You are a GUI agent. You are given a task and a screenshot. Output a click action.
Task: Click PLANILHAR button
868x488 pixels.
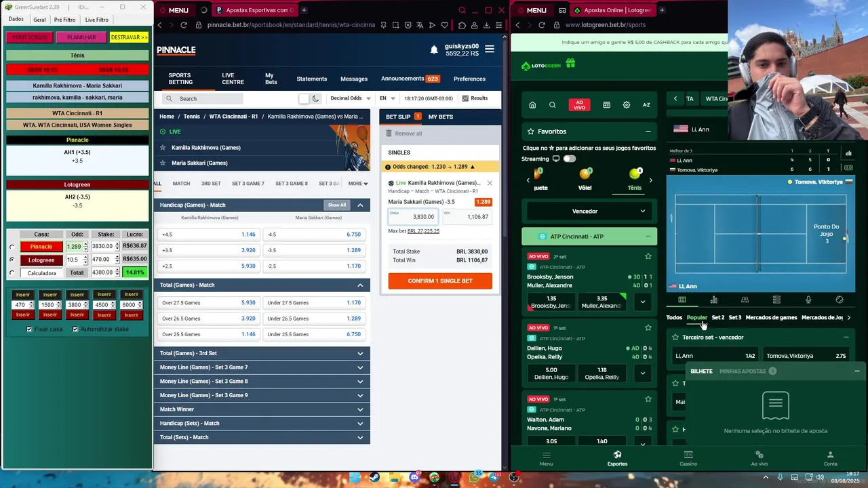81,37
